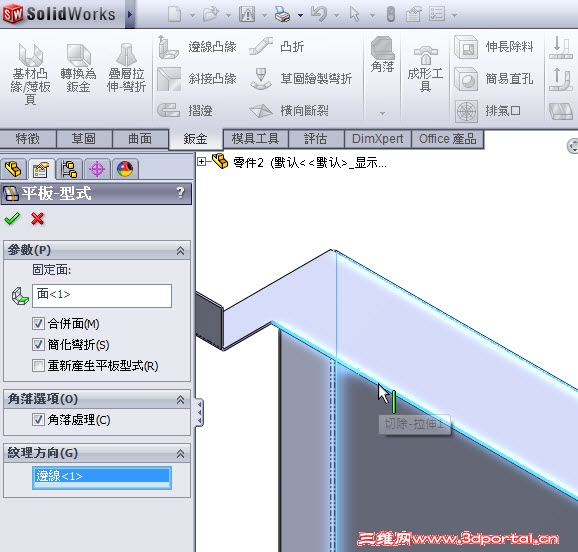Collapse the 參數(P) section
Viewport: 578px width, 552px height.
(180, 251)
